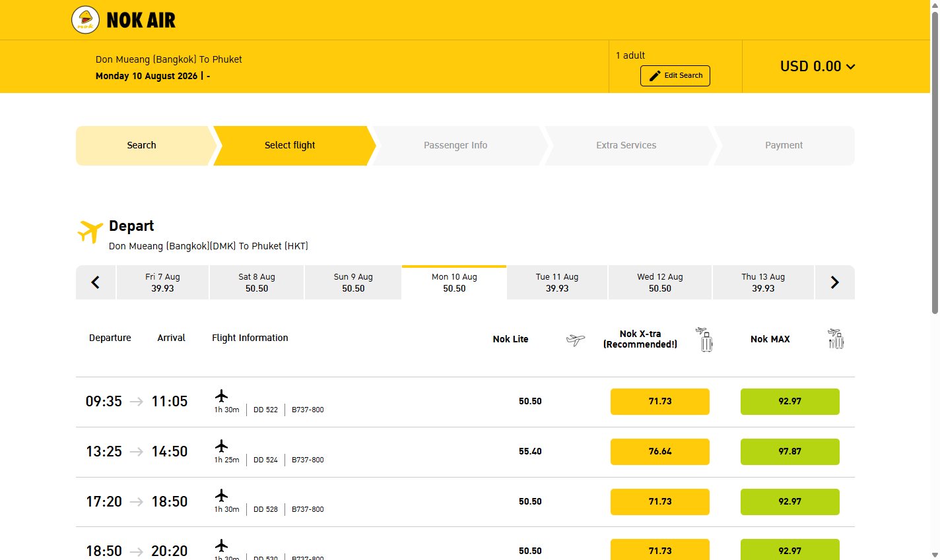This screenshot has width=940, height=560.
Task: Select Nok Lite 50.50 fare for 09:35 flight
Action: (530, 402)
